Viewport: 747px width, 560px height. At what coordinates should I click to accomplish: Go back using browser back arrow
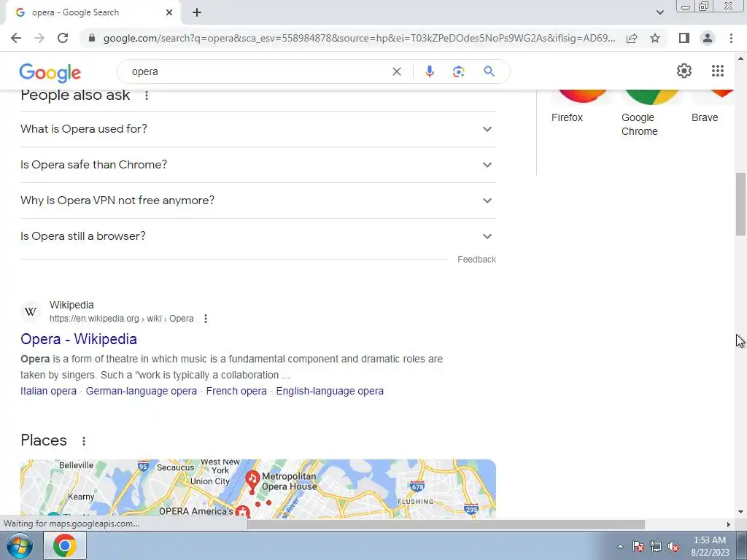(x=16, y=38)
